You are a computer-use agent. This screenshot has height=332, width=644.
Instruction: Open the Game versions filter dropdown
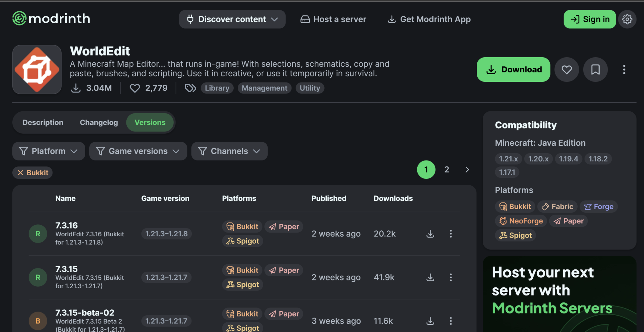138,151
